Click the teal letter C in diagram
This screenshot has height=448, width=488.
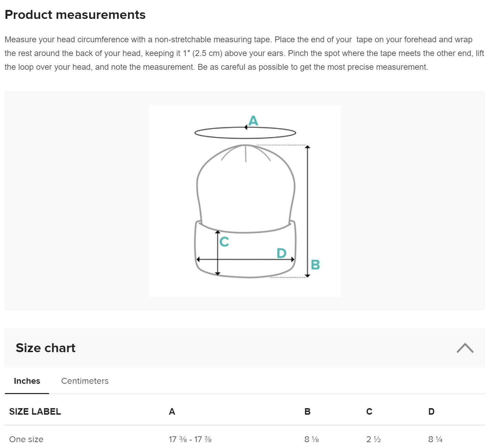pyautogui.click(x=224, y=242)
